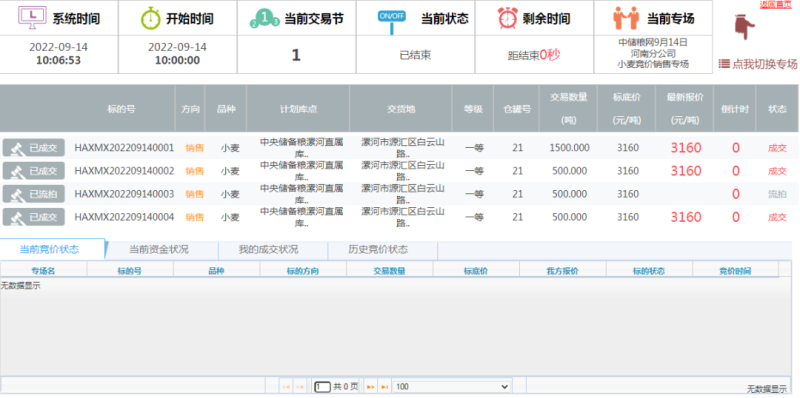Open the 历史竞价状态 tab
The height and width of the screenshot is (398, 800).
click(378, 250)
